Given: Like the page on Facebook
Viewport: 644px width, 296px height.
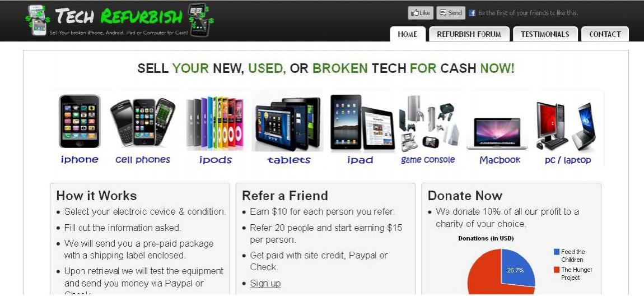Looking at the screenshot, I should point(421,13).
